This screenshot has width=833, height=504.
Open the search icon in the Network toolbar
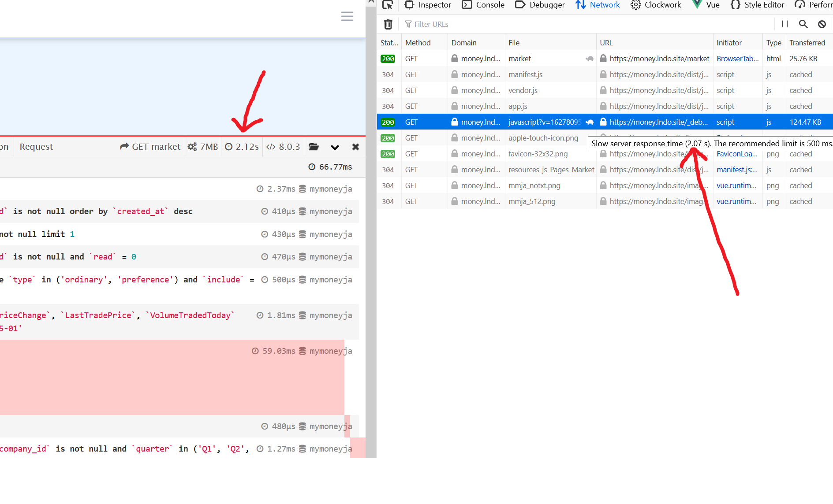coord(803,24)
